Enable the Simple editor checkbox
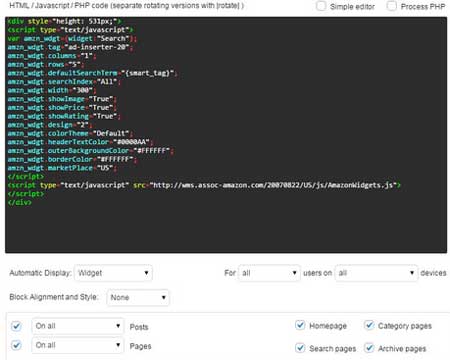 pos(321,6)
